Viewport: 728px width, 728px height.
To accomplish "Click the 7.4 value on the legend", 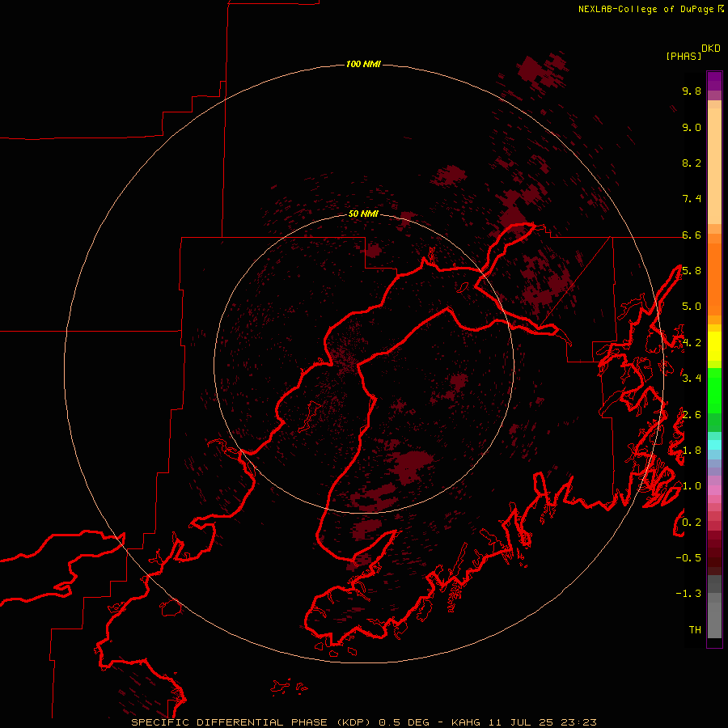I will (692, 199).
